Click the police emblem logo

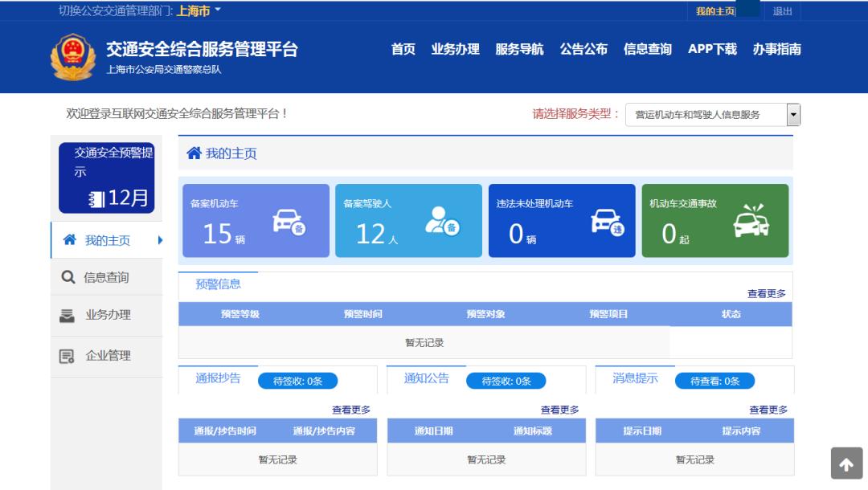click(73, 57)
